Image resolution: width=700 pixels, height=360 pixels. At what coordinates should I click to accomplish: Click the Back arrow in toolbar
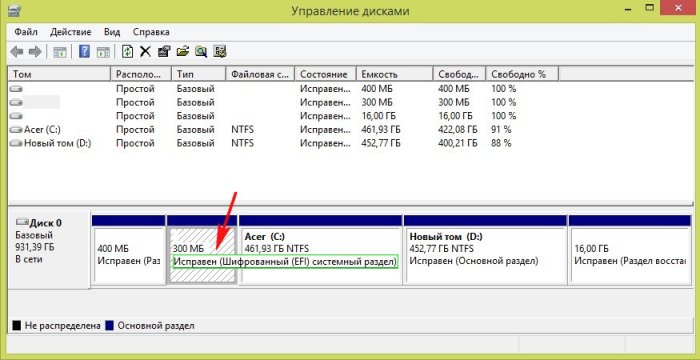click(17, 52)
